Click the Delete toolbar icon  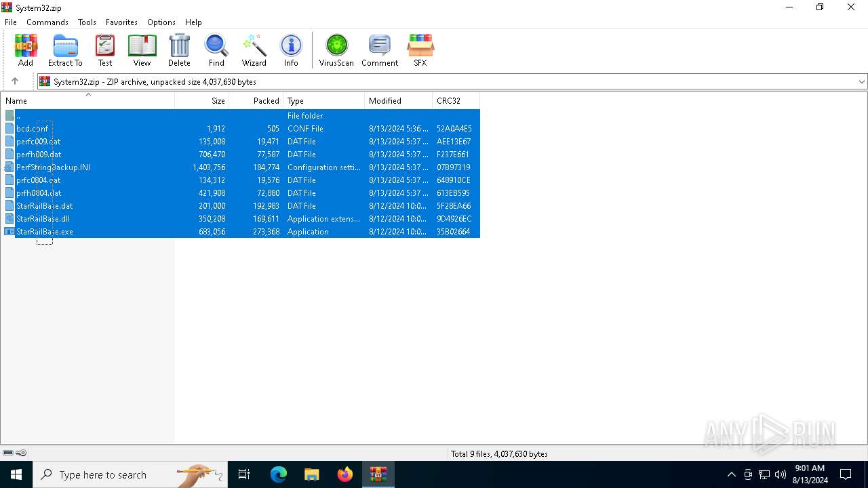click(179, 50)
